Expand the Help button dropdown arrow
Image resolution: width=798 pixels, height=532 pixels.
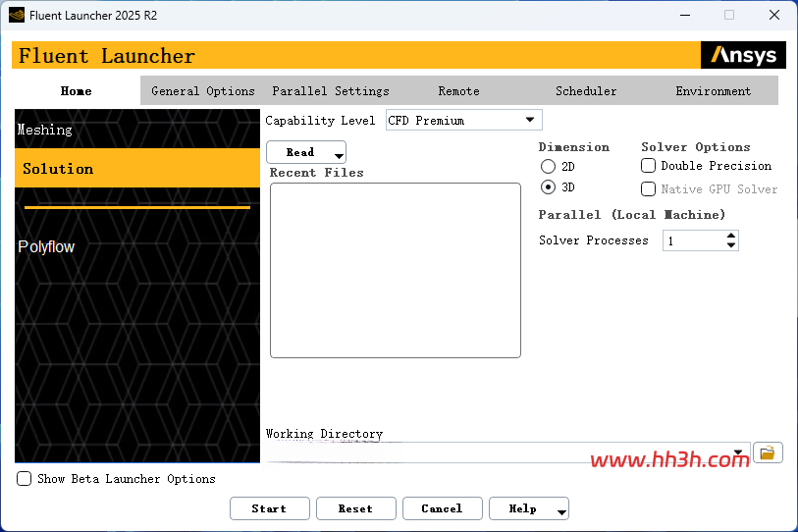[561, 512]
